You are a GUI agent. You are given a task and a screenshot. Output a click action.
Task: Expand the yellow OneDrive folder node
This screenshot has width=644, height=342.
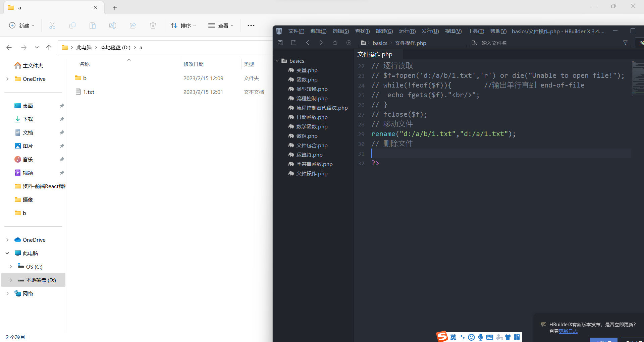pyautogui.click(x=7, y=79)
